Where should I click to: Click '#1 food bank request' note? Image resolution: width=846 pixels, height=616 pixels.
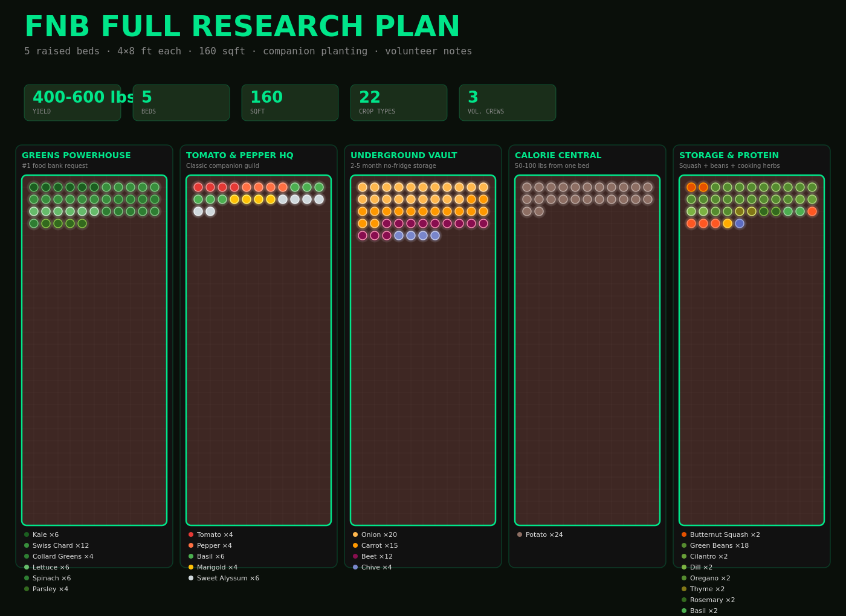[x=54, y=165]
